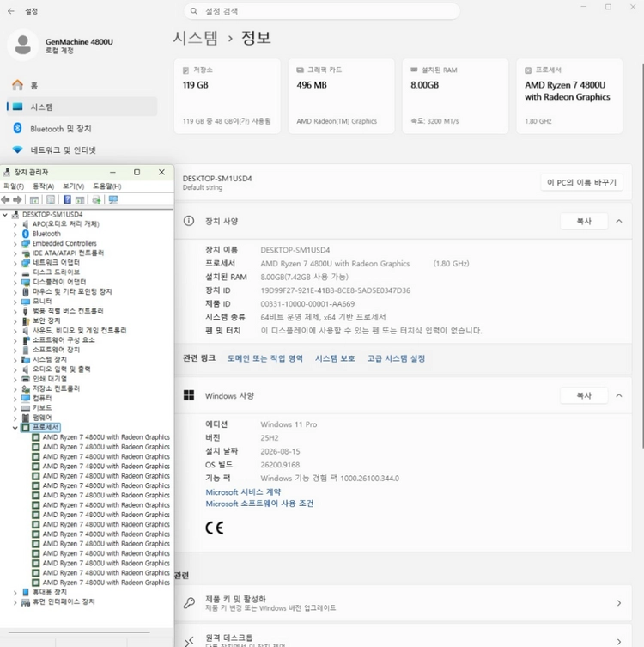Screen dimensions: 644x647
Task: Click the 인쇄 대기열 printer icon
Action: tap(26, 379)
